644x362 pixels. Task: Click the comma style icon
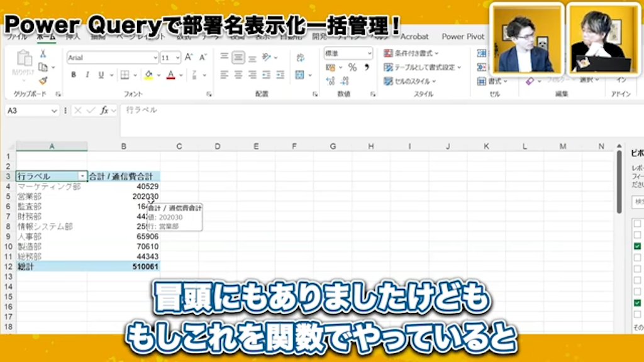(x=367, y=67)
